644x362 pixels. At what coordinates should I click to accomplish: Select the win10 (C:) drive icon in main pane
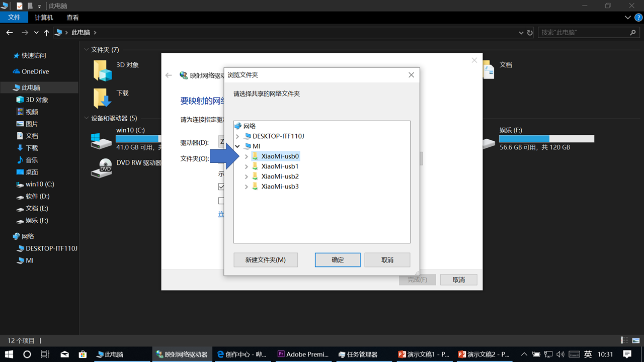[x=101, y=141]
